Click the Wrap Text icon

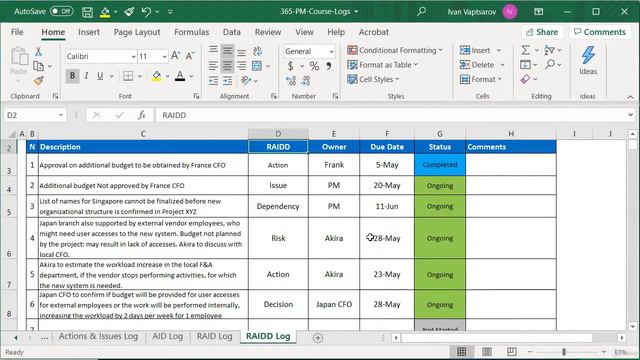[257, 51]
